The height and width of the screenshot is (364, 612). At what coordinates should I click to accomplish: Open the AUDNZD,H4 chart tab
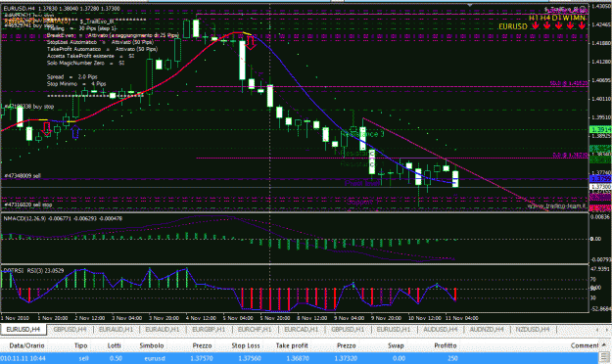point(487,330)
